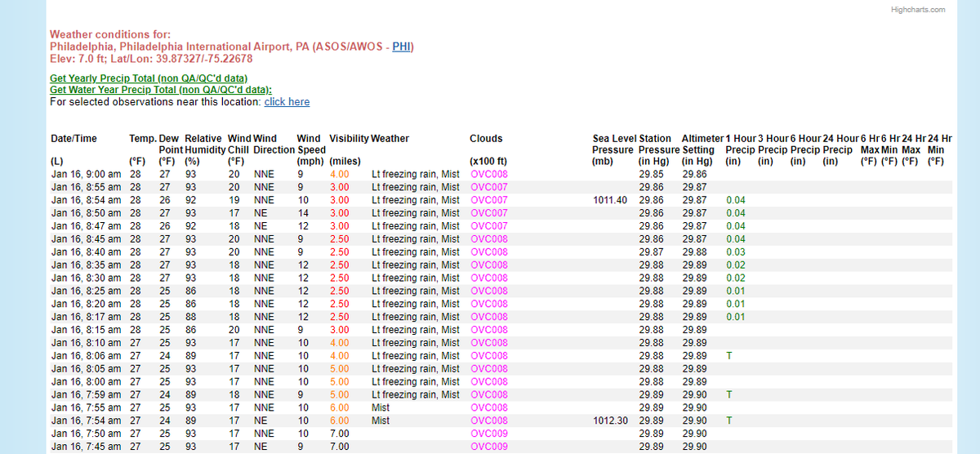Click the 'Jan 16, 7:50 am' timestamp

86,434
